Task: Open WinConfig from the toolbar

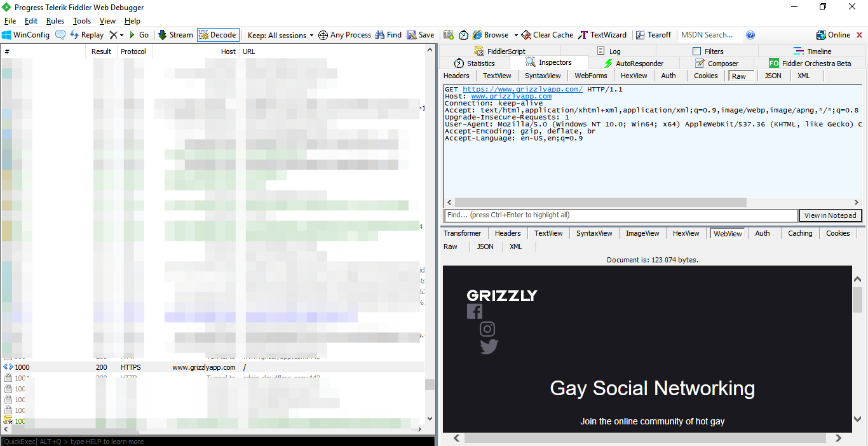Action: tap(25, 35)
